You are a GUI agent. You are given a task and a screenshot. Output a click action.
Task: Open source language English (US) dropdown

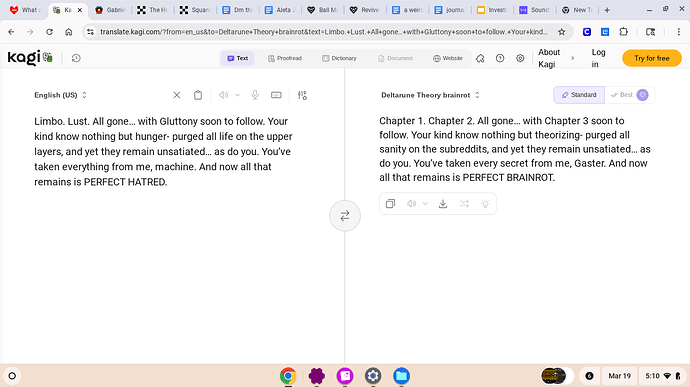(60, 95)
